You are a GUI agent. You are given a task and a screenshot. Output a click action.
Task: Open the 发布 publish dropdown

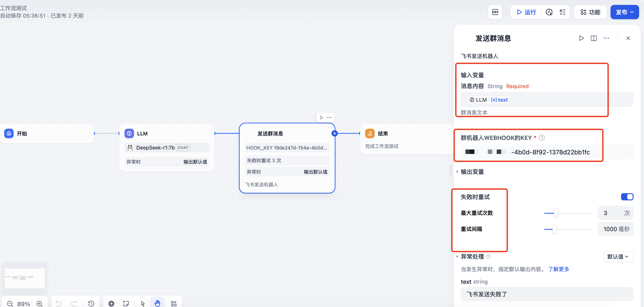[x=624, y=12]
